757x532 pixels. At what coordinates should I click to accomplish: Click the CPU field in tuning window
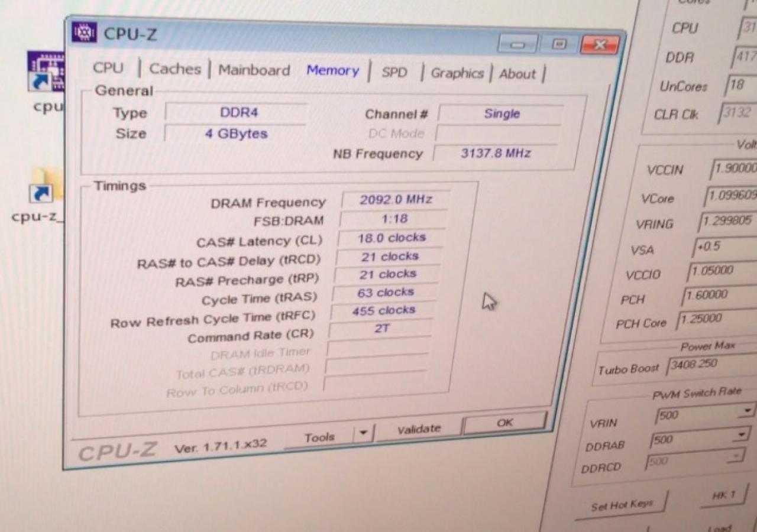[748, 28]
